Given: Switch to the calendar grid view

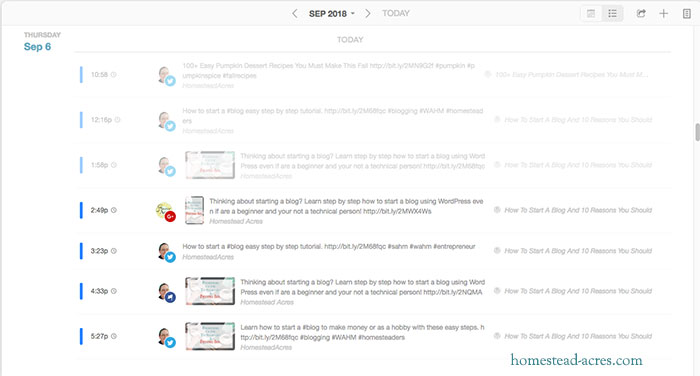Looking at the screenshot, I should click(x=591, y=13).
